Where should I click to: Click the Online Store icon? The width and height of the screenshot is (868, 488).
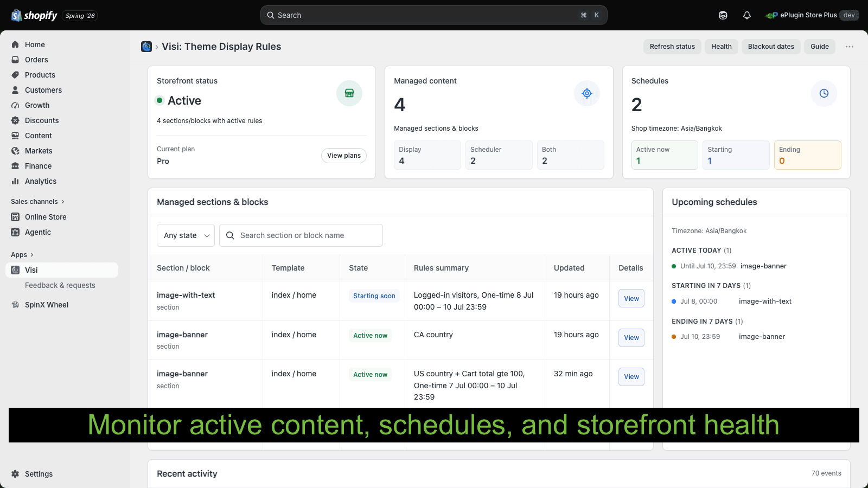coord(15,217)
